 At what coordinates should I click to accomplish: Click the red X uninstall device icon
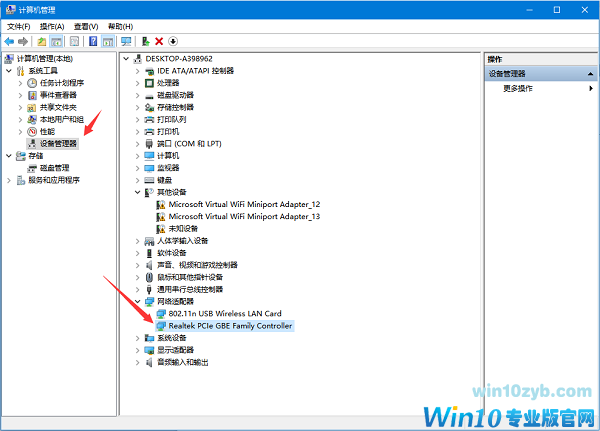(x=159, y=41)
